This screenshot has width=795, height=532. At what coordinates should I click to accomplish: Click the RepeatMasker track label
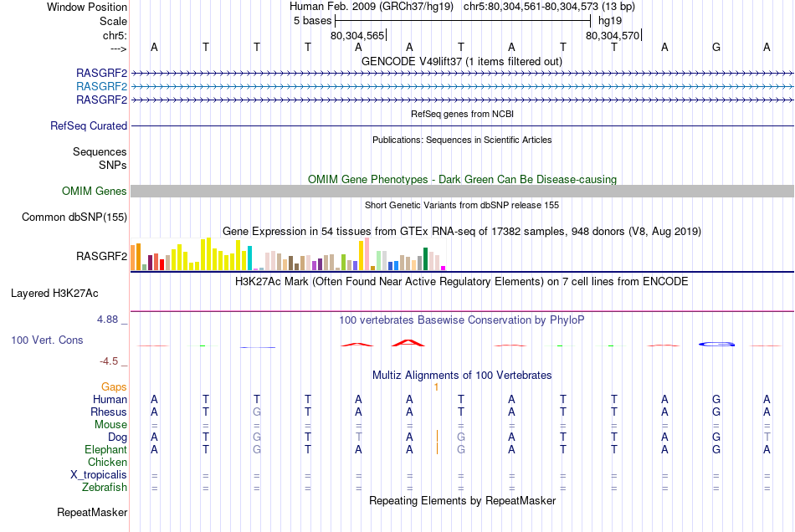coord(92,513)
